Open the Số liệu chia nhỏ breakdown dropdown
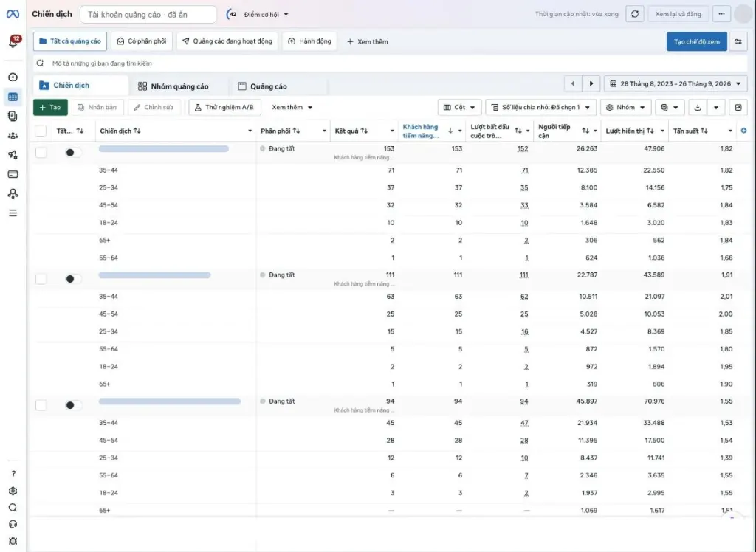Screen dimensions: 756x552 pyautogui.click(x=541, y=108)
